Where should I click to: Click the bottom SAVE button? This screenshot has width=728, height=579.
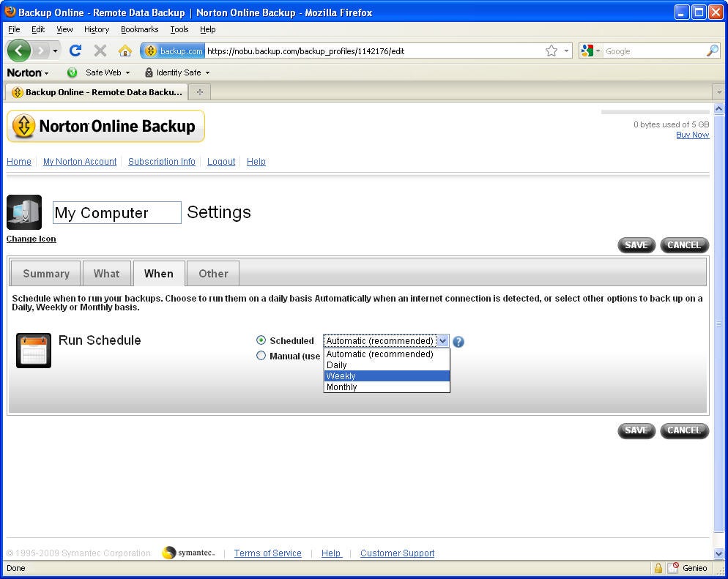636,430
